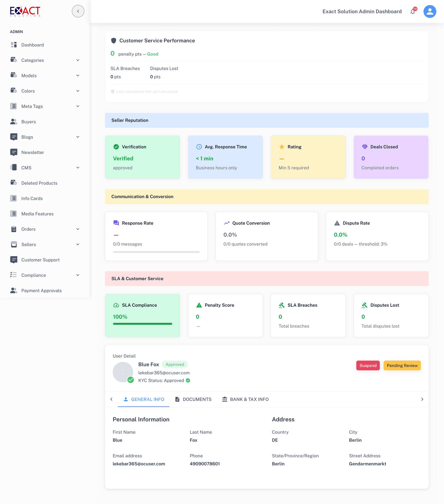Click the Blue Fox profile picture
Image resolution: width=444 pixels, height=504 pixels.
tap(123, 372)
